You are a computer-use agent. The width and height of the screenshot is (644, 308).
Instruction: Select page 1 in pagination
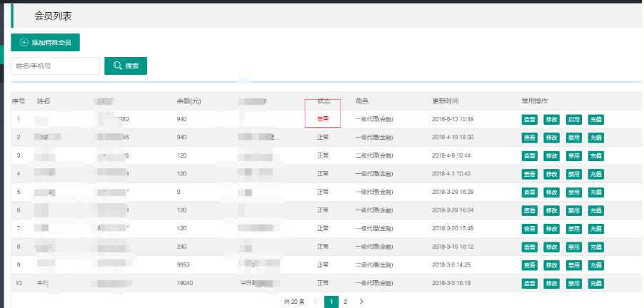pyautogui.click(x=331, y=302)
